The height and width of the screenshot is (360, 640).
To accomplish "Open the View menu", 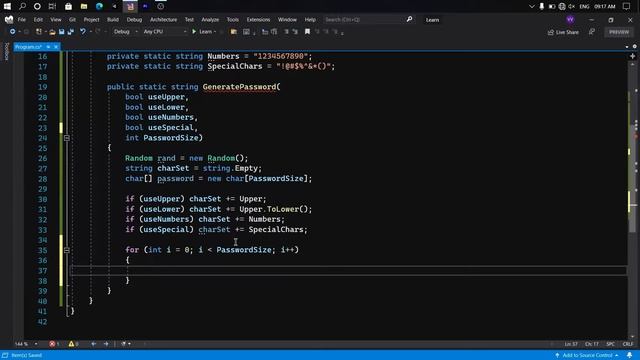I will click(56, 20).
